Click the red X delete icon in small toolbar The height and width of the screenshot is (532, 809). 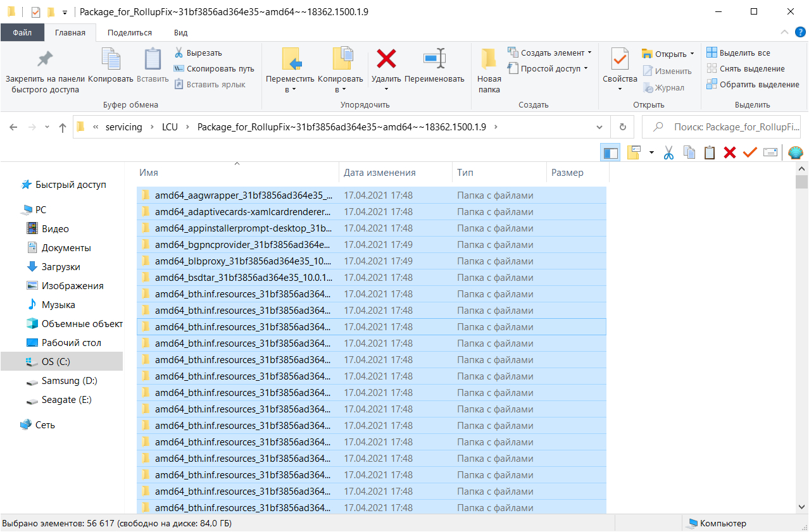point(730,152)
